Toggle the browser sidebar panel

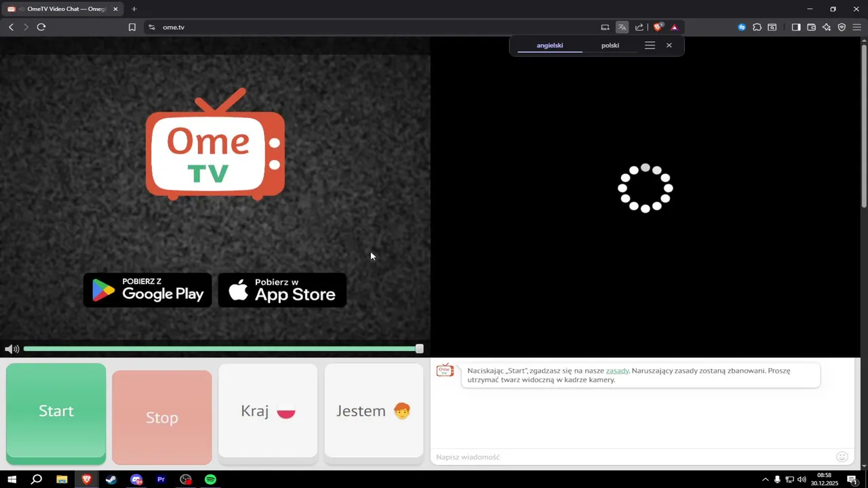pyautogui.click(x=796, y=27)
